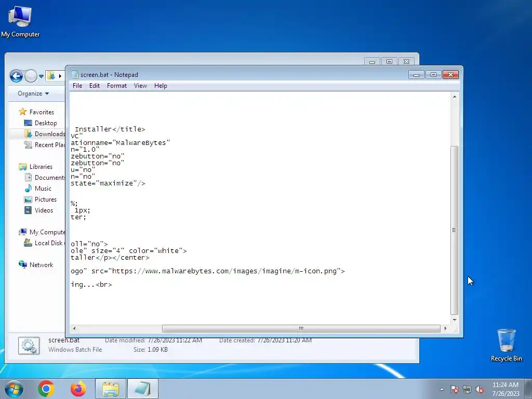Click the Favorites star icon
The image size is (532, 399).
pos(23,111)
